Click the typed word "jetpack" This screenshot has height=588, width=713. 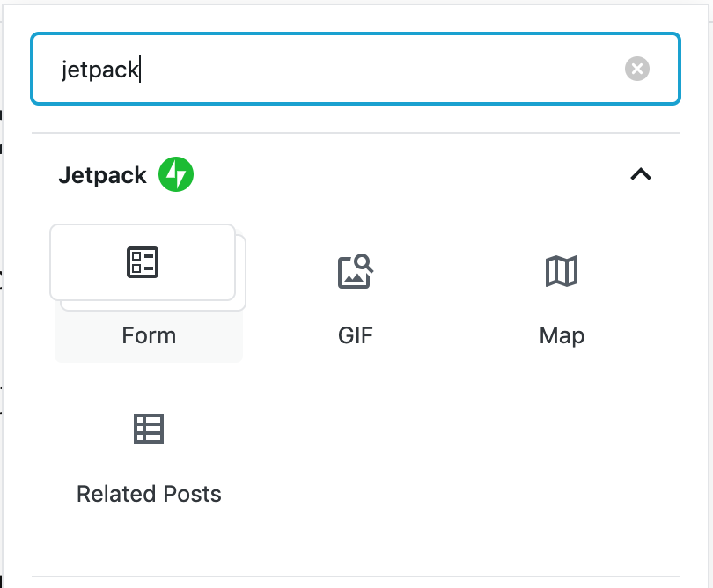pyautogui.click(x=99, y=70)
